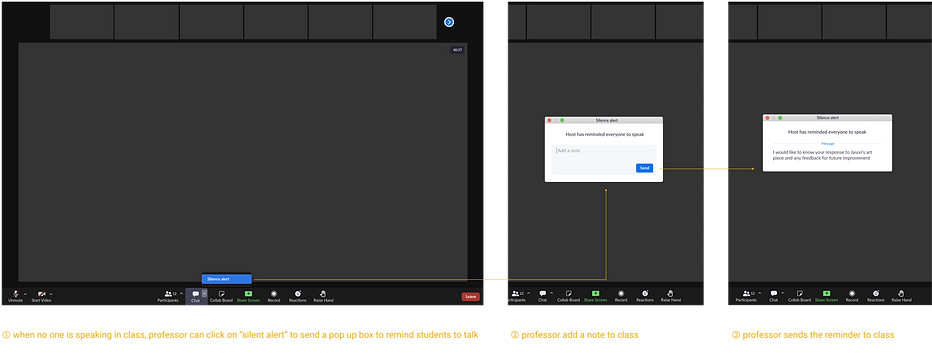Click green zoom dot on Send dialog
This screenshot has height=361, width=932.
[x=562, y=120]
